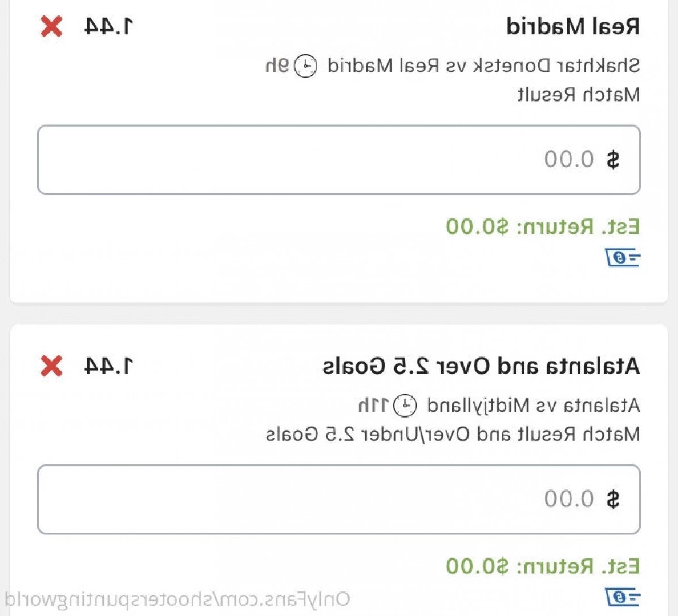678x616 pixels.
Task: Click the clock icon beside 11h
Action: coord(405,406)
